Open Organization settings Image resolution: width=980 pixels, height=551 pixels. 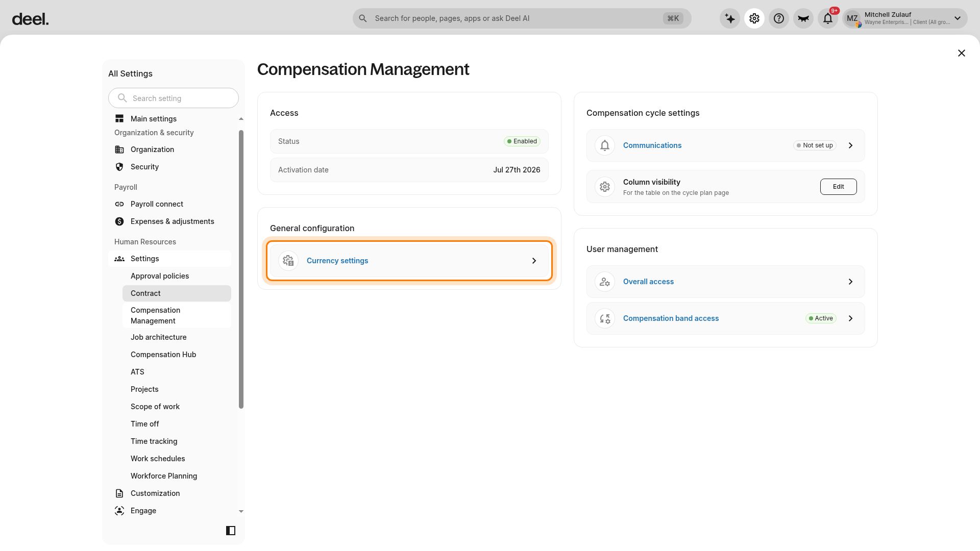(170, 149)
